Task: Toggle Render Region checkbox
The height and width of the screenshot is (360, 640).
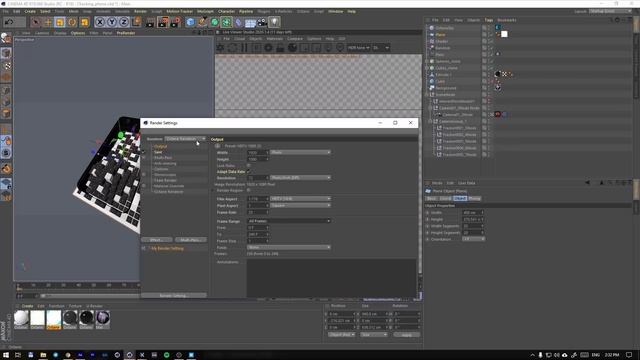Action: 248,190
